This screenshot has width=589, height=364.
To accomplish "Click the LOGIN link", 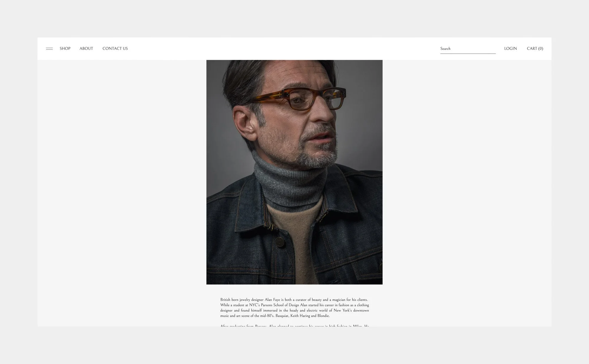I will (510, 49).
